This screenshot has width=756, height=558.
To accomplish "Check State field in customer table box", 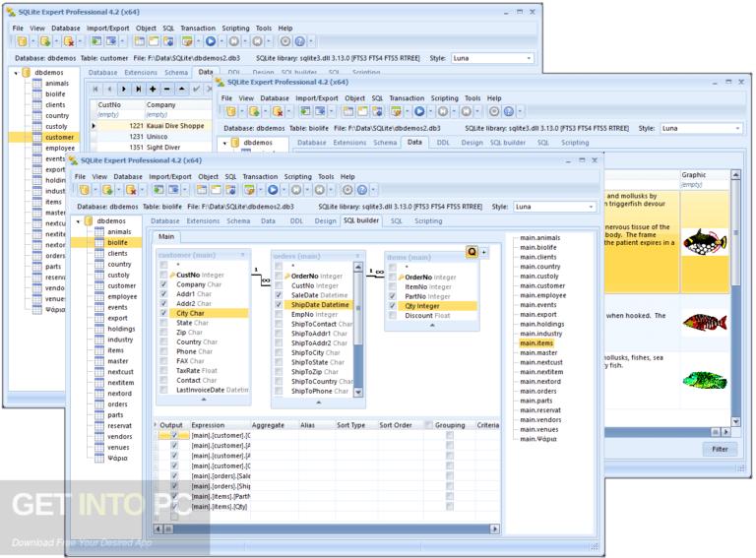I will 163,323.
